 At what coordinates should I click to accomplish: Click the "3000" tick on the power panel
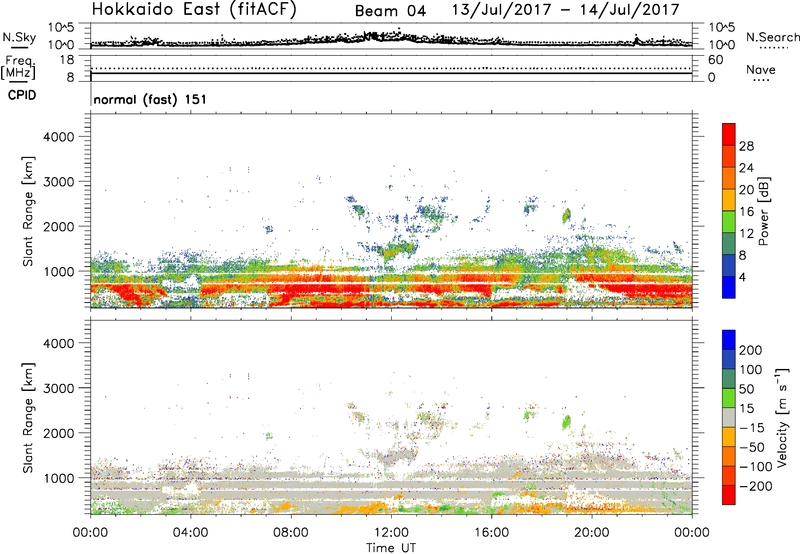click(x=59, y=182)
